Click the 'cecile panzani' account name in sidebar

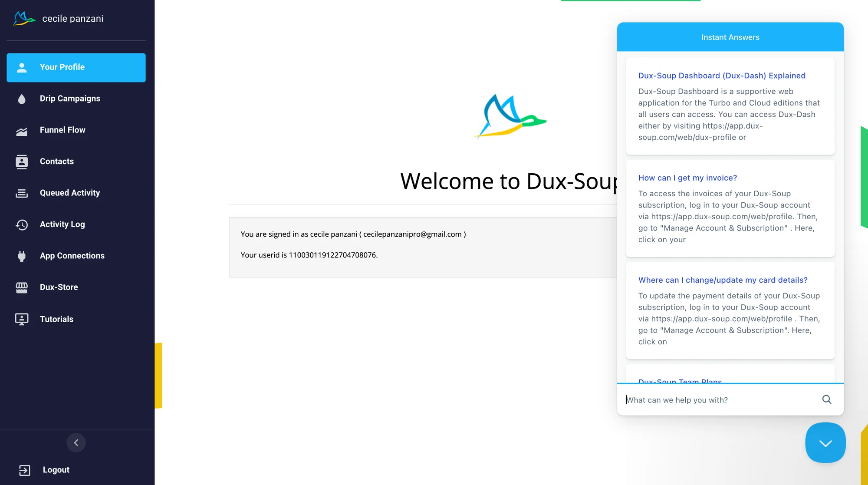click(73, 19)
